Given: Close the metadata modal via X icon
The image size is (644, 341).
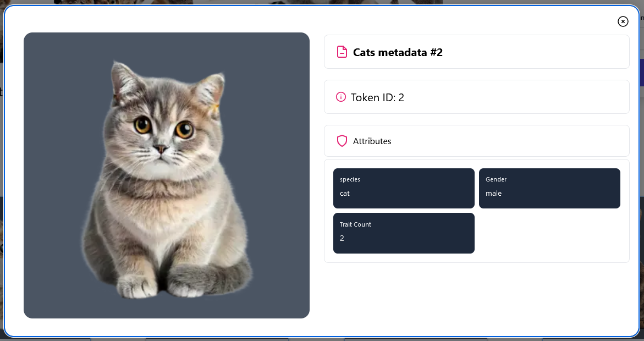Looking at the screenshot, I should pyautogui.click(x=623, y=21).
